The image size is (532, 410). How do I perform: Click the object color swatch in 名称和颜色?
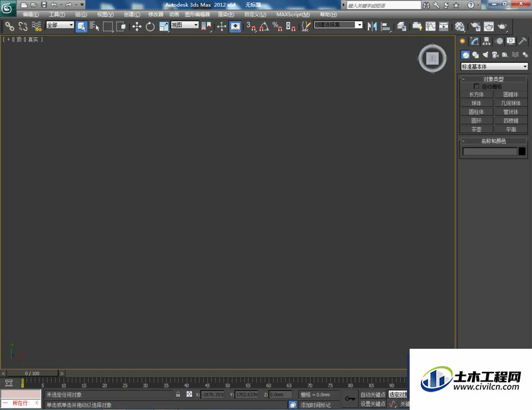[522, 151]
